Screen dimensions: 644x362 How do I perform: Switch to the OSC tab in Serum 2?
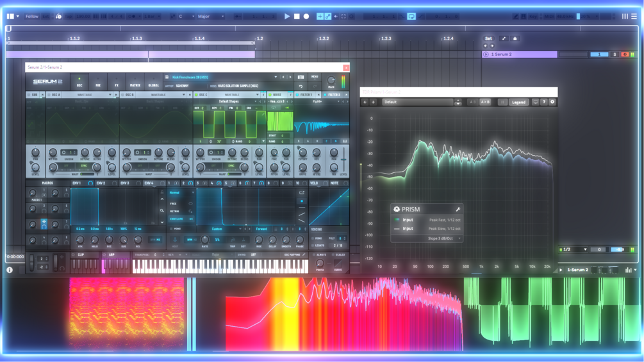pos(79,81)
